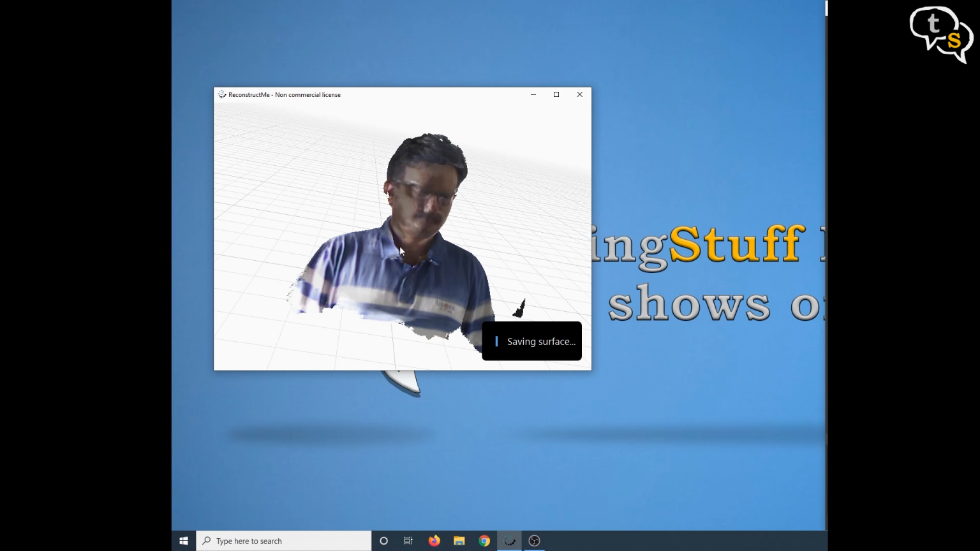
Task: Click the ReconstructMe window title text
Action: [285, 94]
